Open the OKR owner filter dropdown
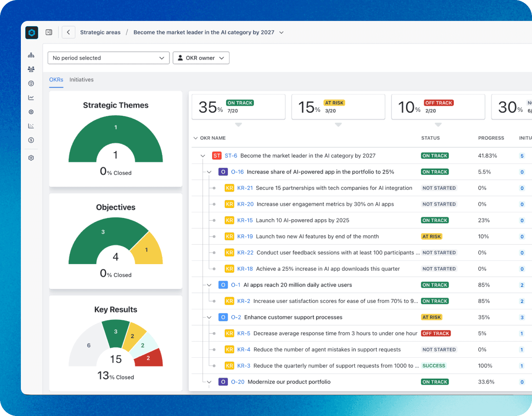The image size is (532, 416). click(201, 58)
